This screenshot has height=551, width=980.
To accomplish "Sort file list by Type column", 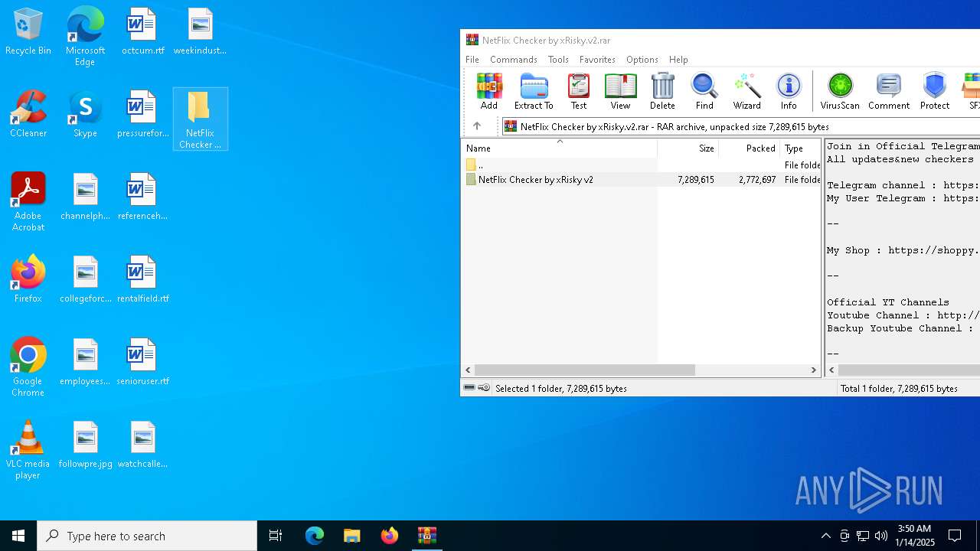I will click(800, 148).
